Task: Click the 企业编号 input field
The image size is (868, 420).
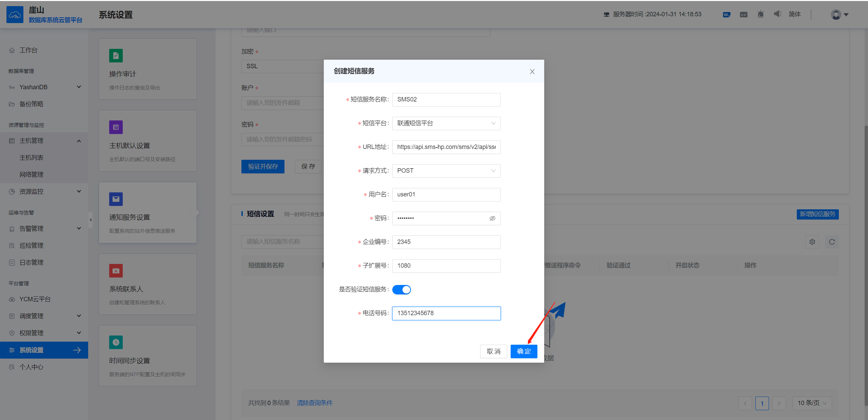Action: (446, 242)
